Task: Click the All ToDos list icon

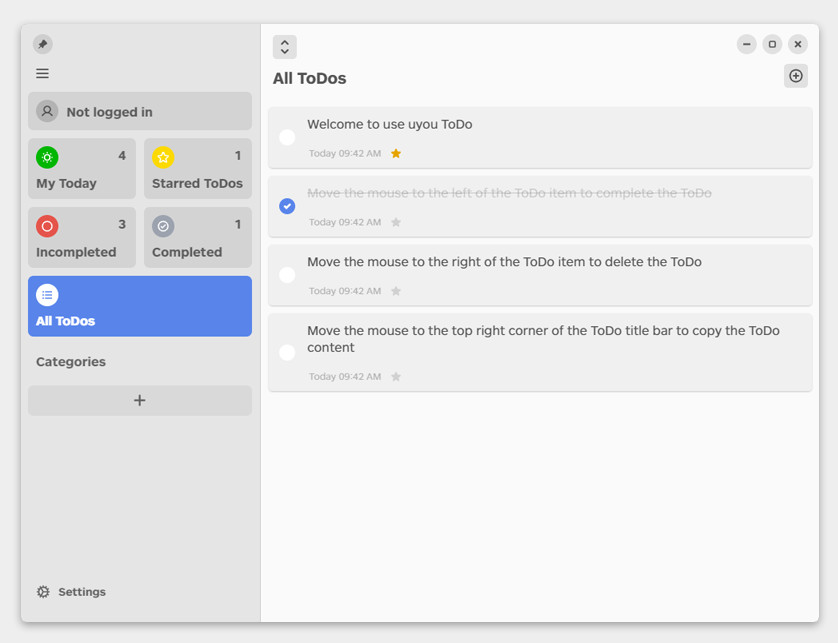Action: (47, 295)
